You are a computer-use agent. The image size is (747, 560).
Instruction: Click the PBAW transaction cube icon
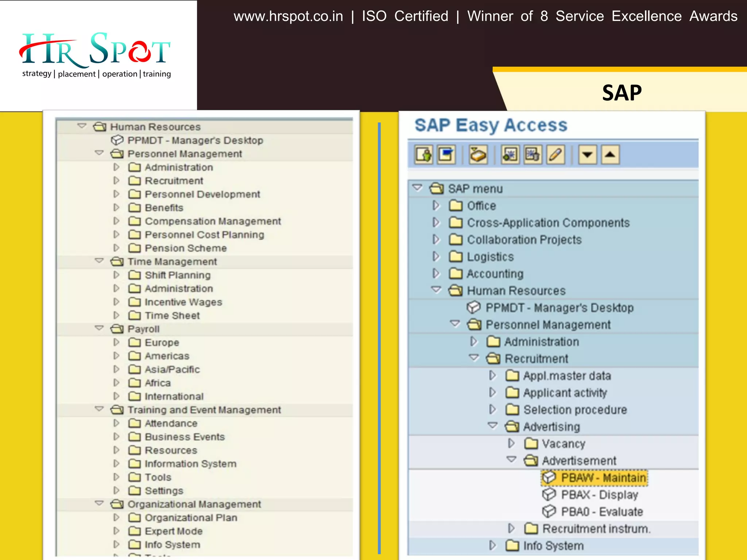tap(549, 478)
